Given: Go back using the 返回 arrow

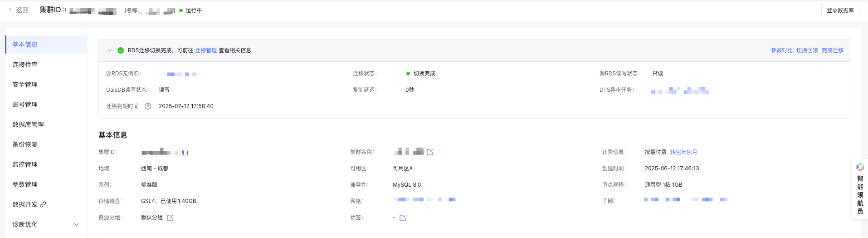Looking at the screenshot, I should [19, 10].
